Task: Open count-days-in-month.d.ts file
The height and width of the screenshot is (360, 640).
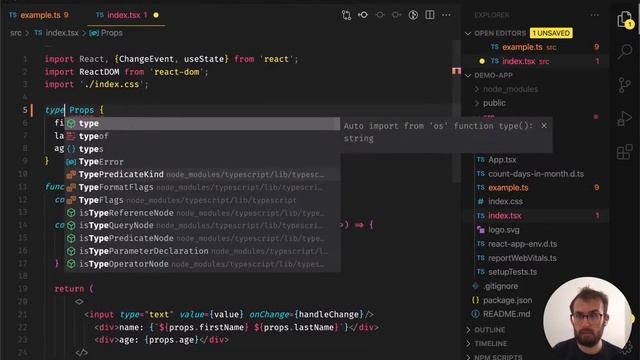Action: 536,174
